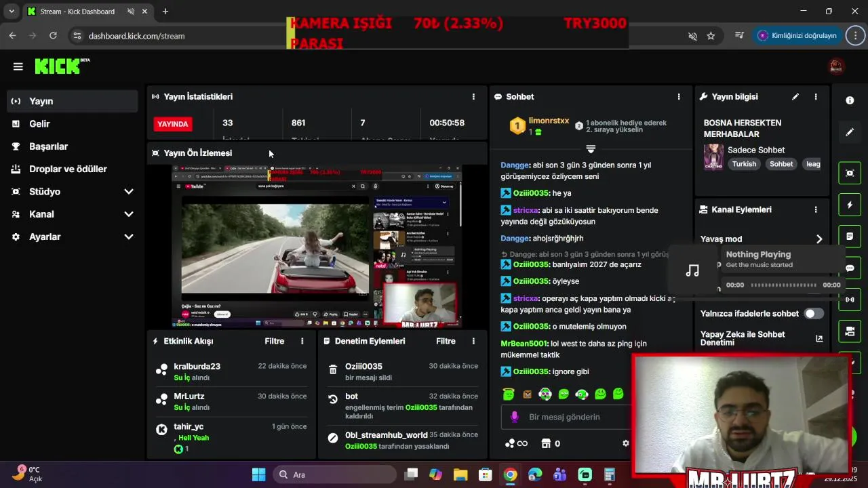Click muted-tab speaker icon on Kick tab

(131, 12)
